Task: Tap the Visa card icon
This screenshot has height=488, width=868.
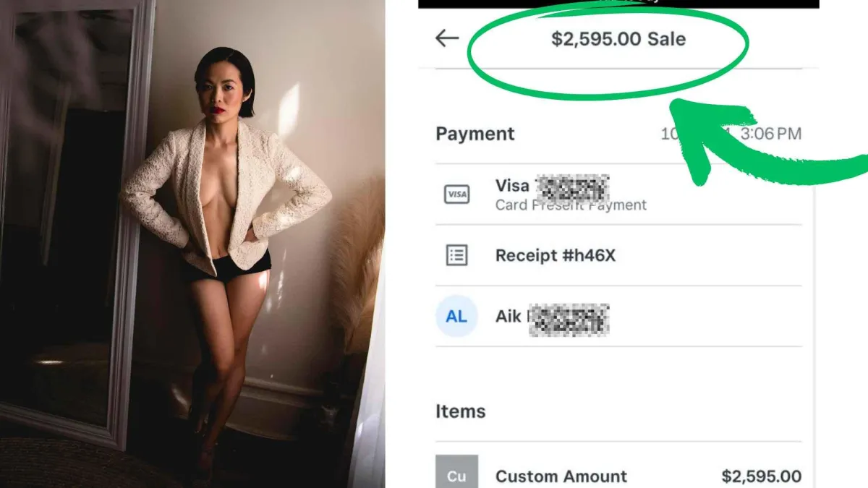Action: tap(457, 194)
